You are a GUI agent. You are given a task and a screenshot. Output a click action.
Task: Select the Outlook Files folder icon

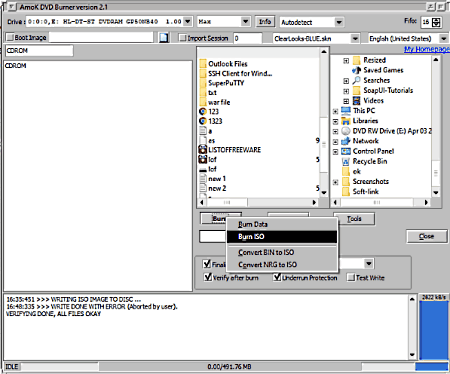203,64
